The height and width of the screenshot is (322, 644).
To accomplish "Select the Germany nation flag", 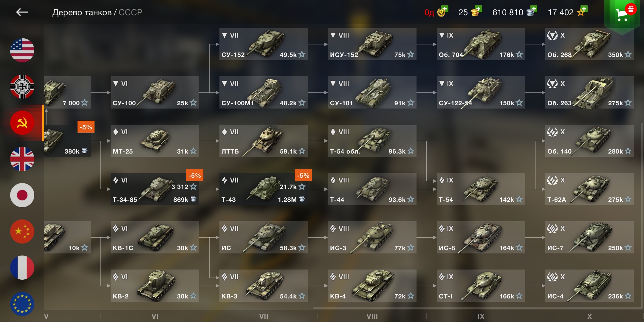I will point(22,86).
